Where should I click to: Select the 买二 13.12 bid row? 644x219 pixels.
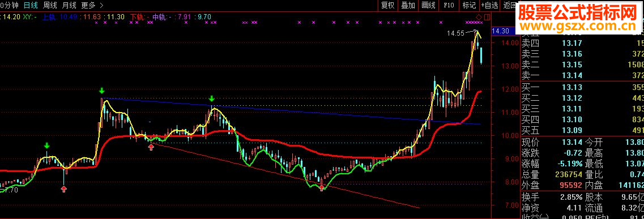tap(582, 97)
